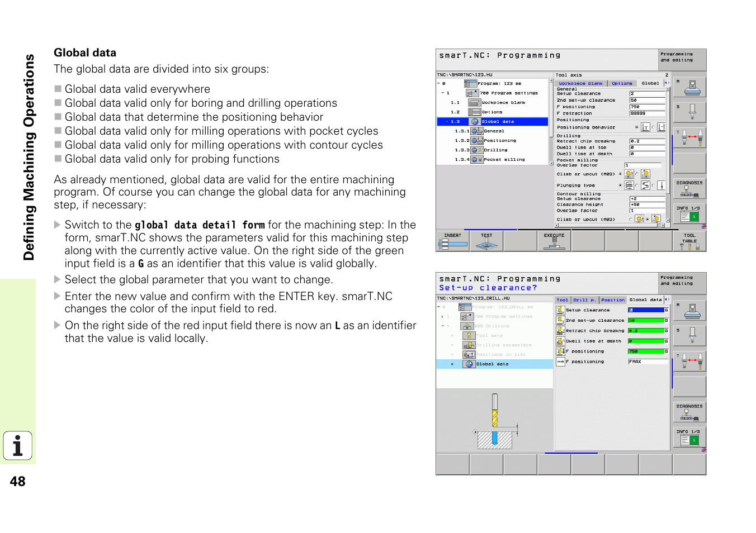756x533 pixels.
Task: Click the 700 Program settings icon, upper screenshot
Action: coord(472,93)
